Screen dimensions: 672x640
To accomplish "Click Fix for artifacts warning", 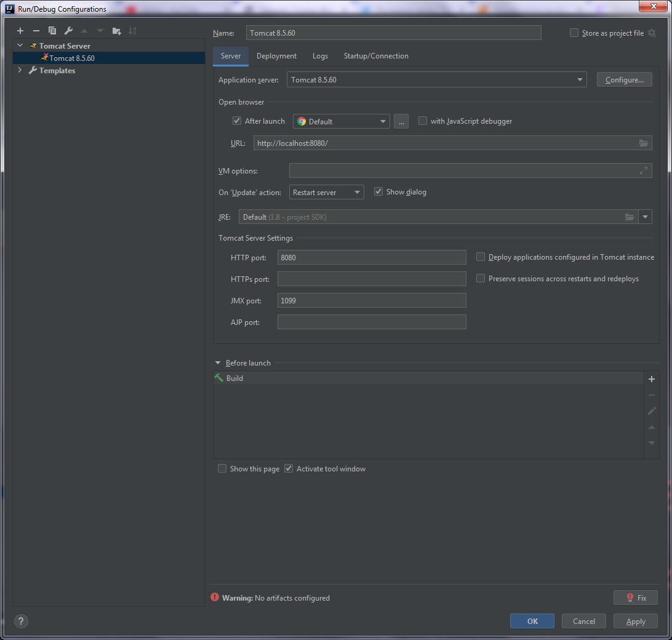I will point(635,598).
